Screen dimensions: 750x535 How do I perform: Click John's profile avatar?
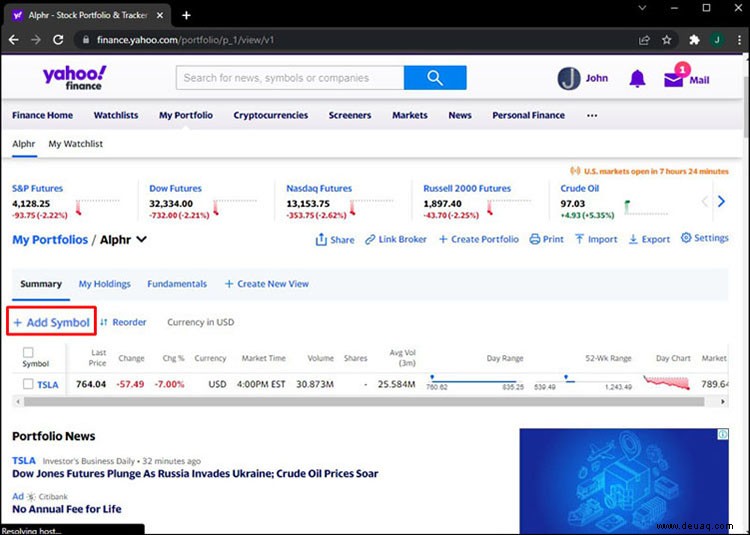point(569,78)
